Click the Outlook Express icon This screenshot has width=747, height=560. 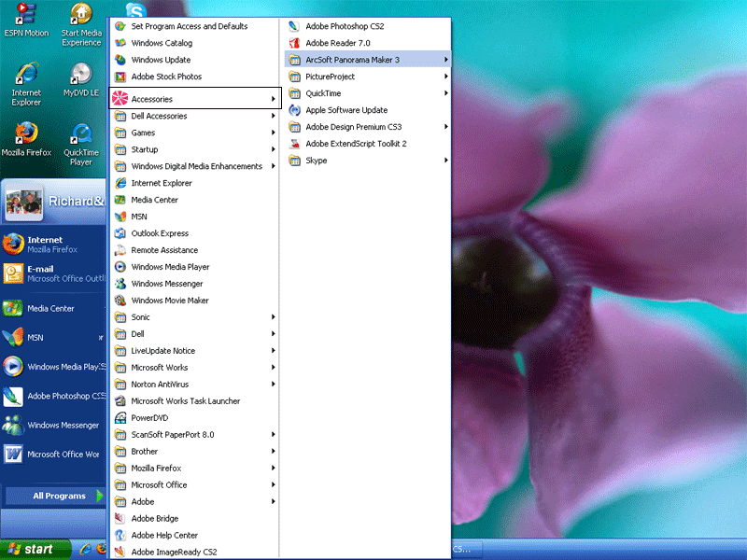pos(120,233)
